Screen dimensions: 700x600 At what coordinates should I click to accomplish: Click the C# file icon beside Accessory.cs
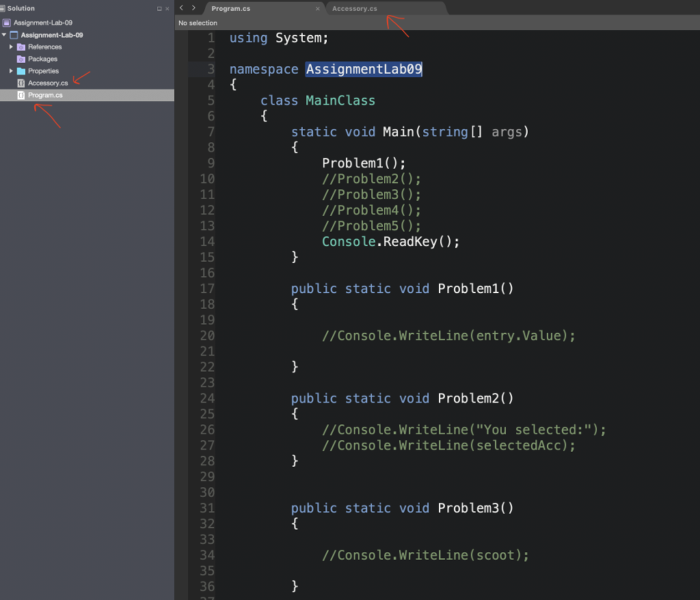coord(21,83)
